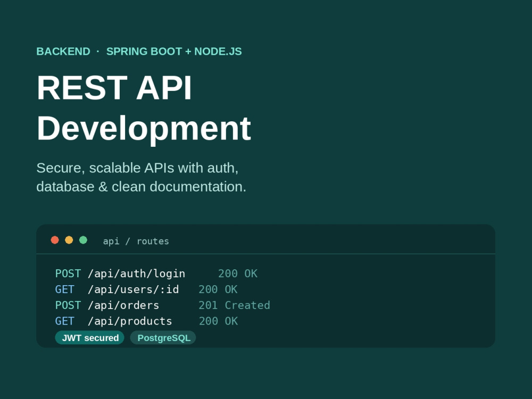
Task: Click the 'Secure, scalable APIs with auth,' line
Action: [x=137, y=168]
